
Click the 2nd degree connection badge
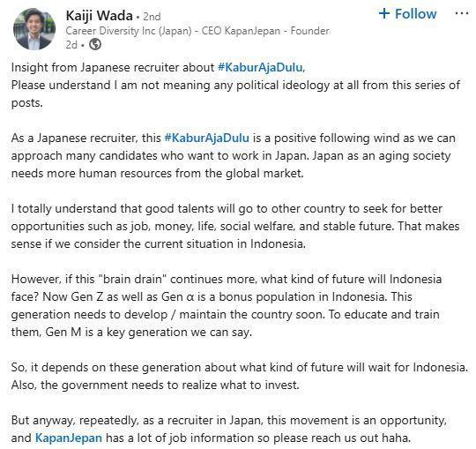[x=152, y=17]
